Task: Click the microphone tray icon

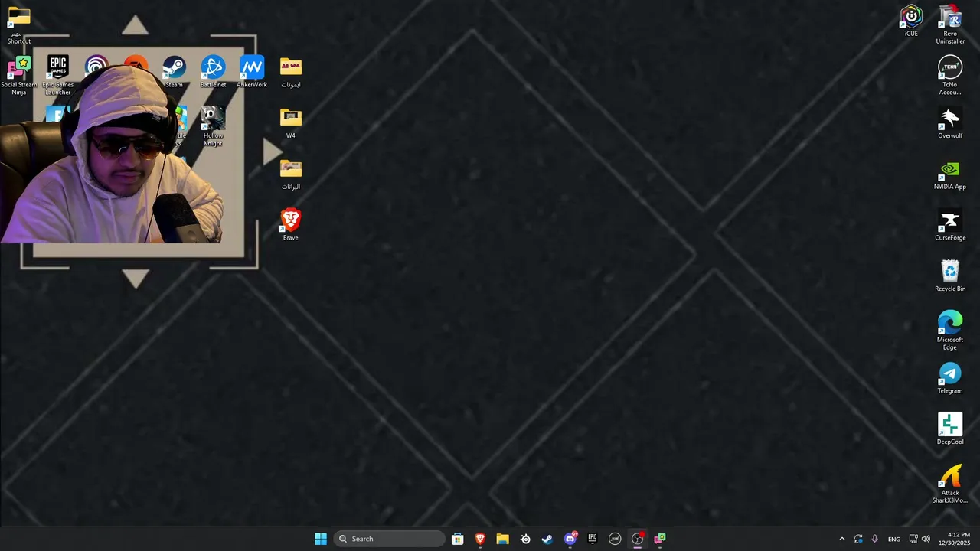Action: click(x=874, y=539)
